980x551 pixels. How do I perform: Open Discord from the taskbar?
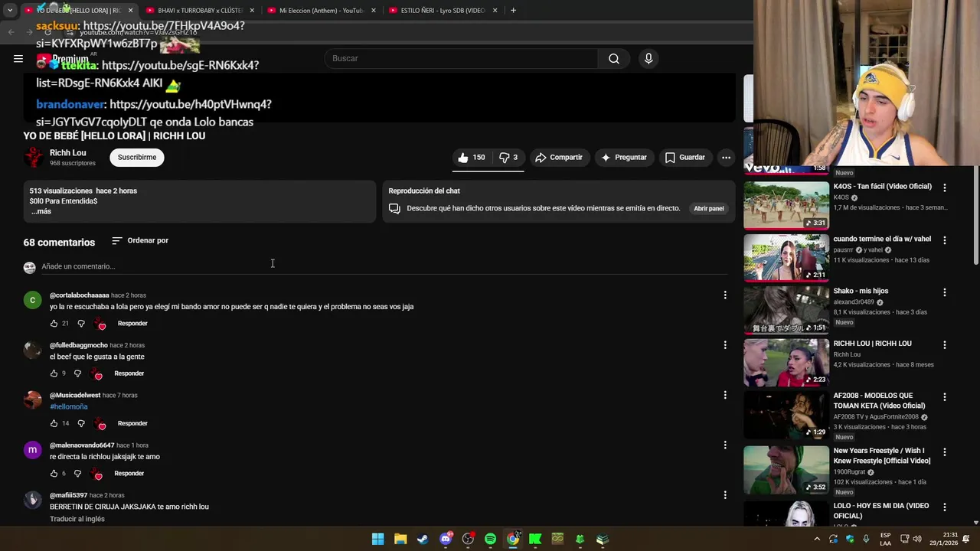pyautogui.click(x=446, y=540)
